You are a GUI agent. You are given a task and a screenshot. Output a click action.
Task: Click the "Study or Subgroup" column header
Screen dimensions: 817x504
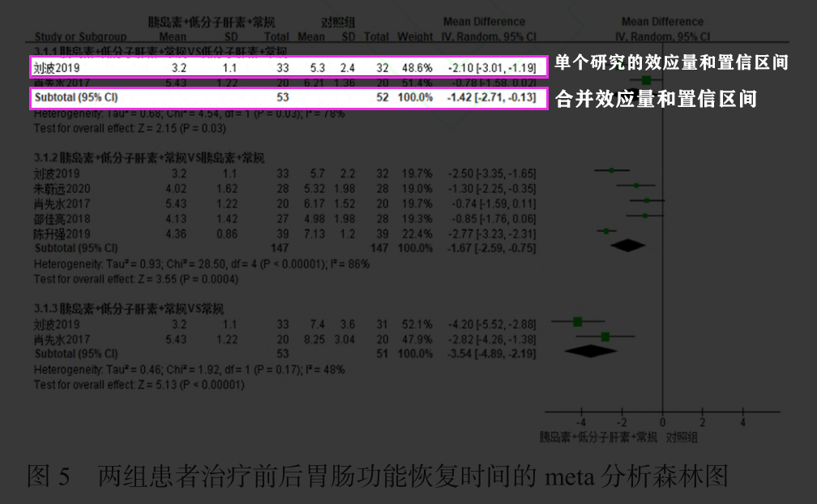click(x=80, y=36)
